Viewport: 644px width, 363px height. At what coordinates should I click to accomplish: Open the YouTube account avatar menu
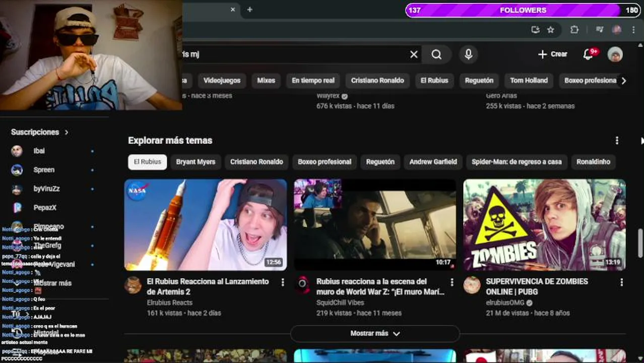tap(615, 54)
